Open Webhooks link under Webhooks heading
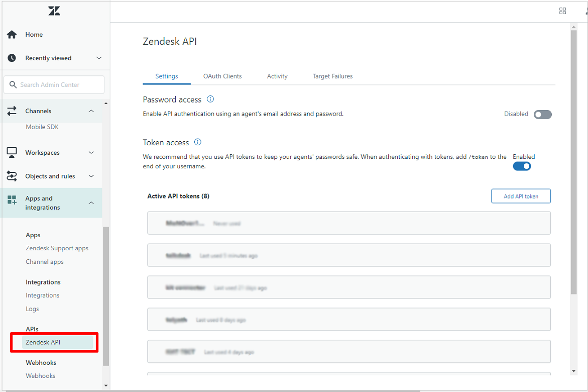The width and height of the screenshot is (588, 392). 41,376
